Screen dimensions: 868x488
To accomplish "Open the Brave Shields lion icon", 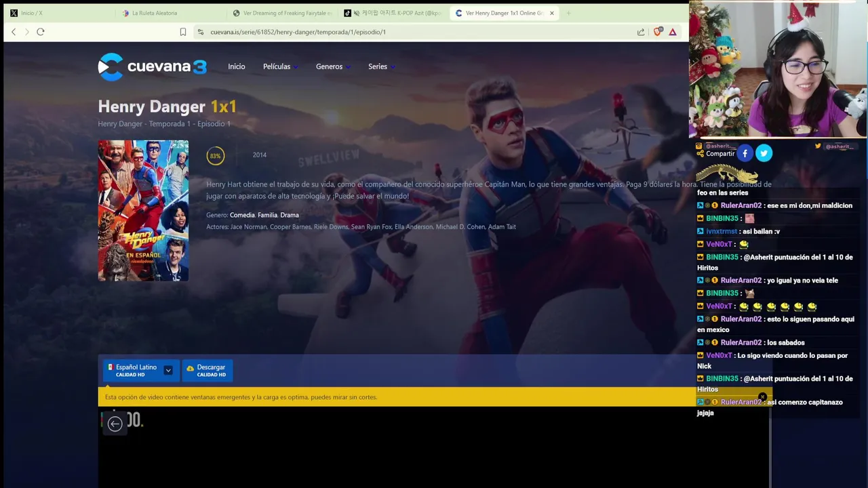I will (x=657, y=32).
